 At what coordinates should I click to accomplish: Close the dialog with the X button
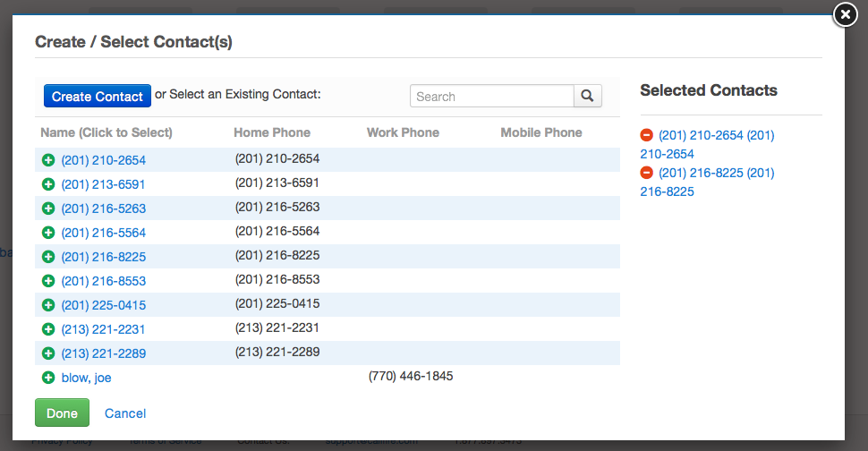click(x=846, y=15)
